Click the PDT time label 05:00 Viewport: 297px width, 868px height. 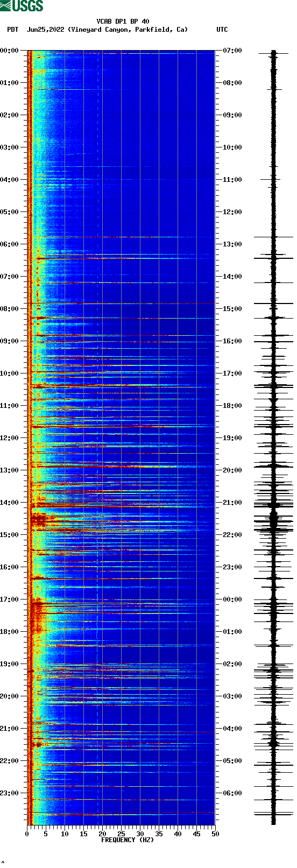[x=9, y=212]
